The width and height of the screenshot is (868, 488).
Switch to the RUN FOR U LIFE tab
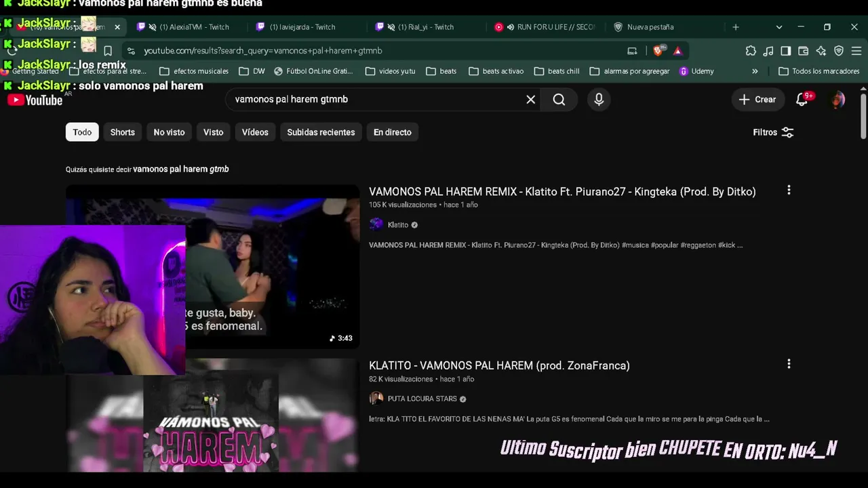[547, 27]
